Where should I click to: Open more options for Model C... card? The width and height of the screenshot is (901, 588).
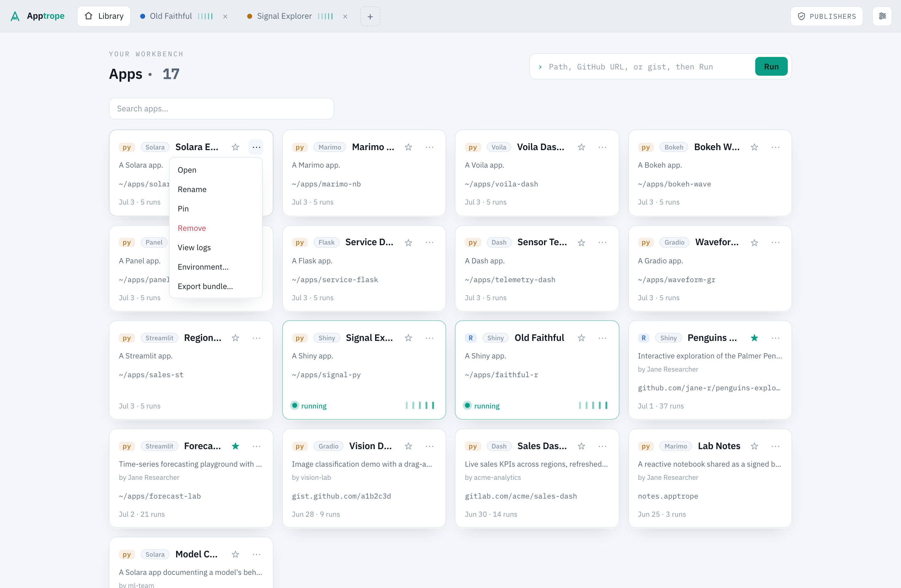point(256,554)
